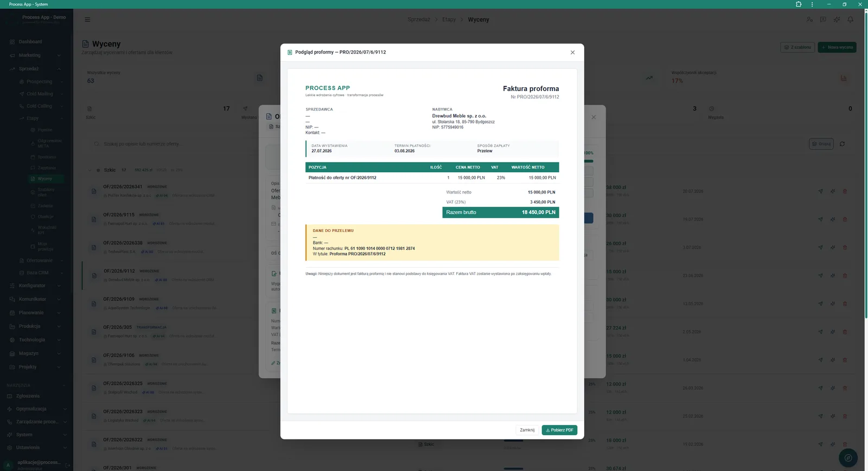Click the extension puzzle icon in title bar
Screen dimensions: 868x471
click(x=799, y=4)
